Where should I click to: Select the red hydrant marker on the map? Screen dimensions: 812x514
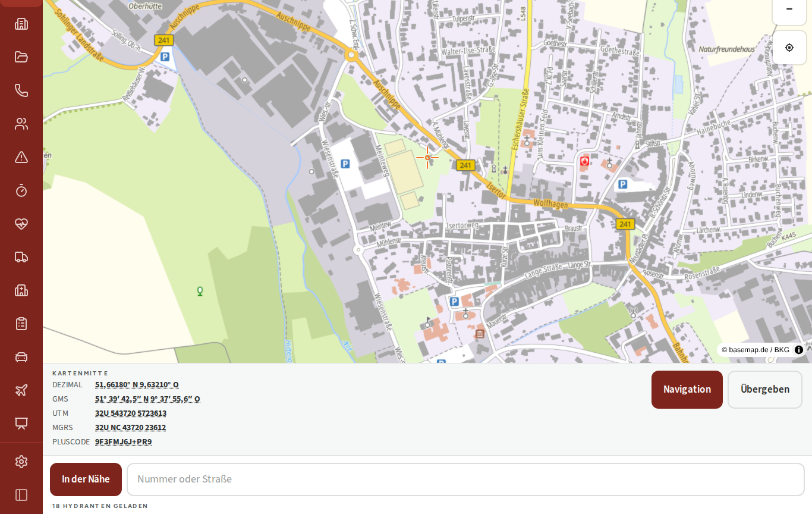click(x=585, y=161)
